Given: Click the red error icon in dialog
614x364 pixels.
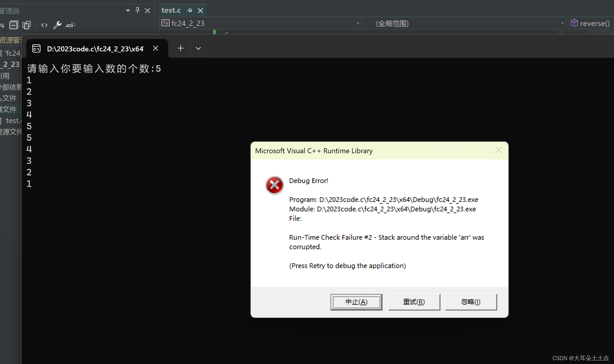Looking at the screenshot, I should [x=274, y=185].
